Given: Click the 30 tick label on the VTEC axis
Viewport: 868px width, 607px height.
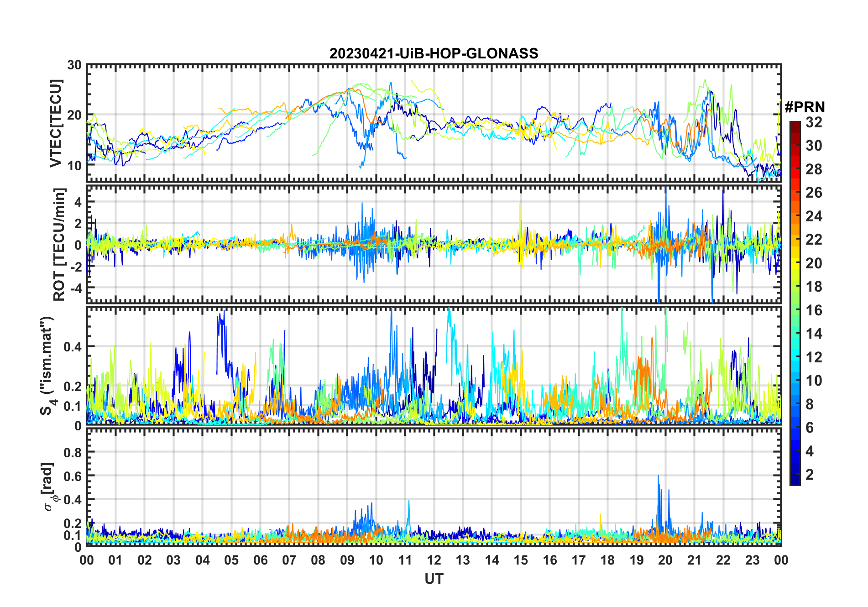Looking at the screenshot, I should tap(74, 65).
